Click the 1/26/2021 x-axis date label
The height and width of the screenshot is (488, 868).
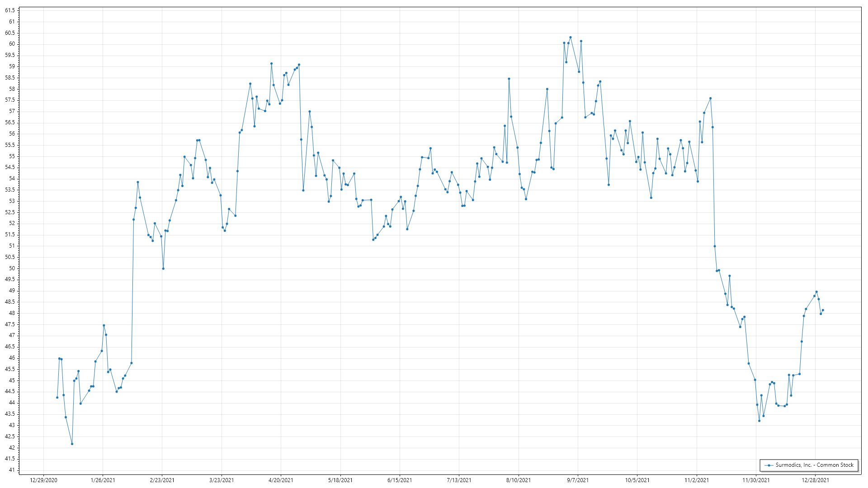tap(103, 480)
